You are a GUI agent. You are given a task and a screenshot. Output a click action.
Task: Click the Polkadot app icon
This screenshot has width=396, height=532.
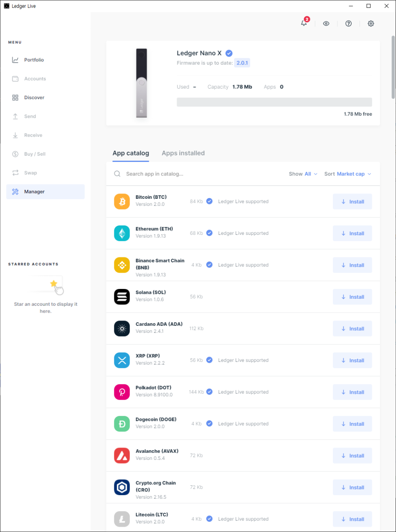[122, 392]
